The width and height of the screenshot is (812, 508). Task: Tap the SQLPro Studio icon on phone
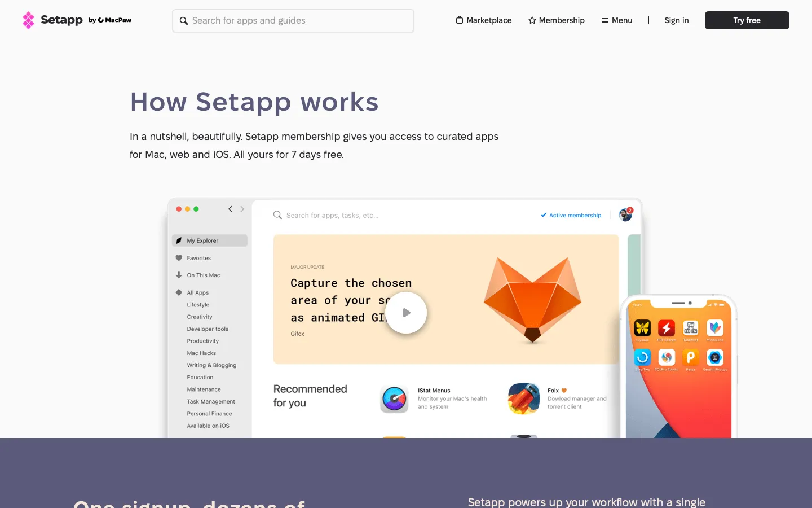click(x=667, y=357)
